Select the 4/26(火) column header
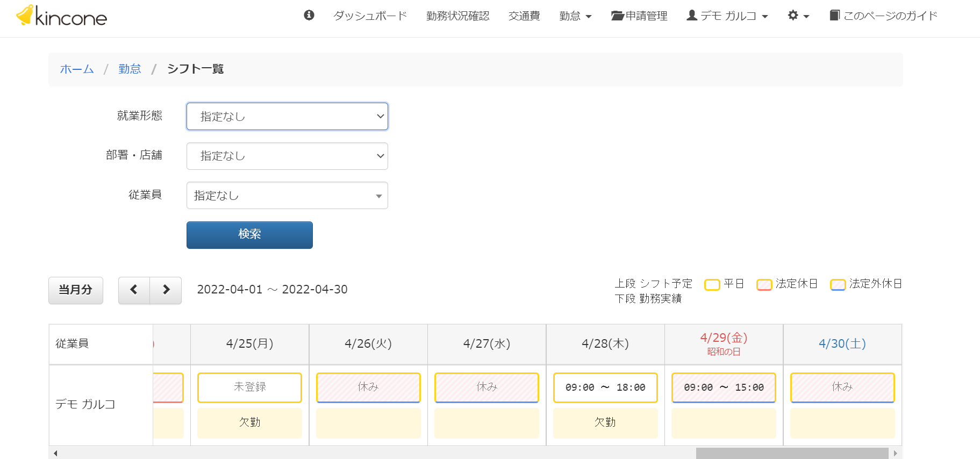This screenshot has height=459, width=980. tap(368, 344)
